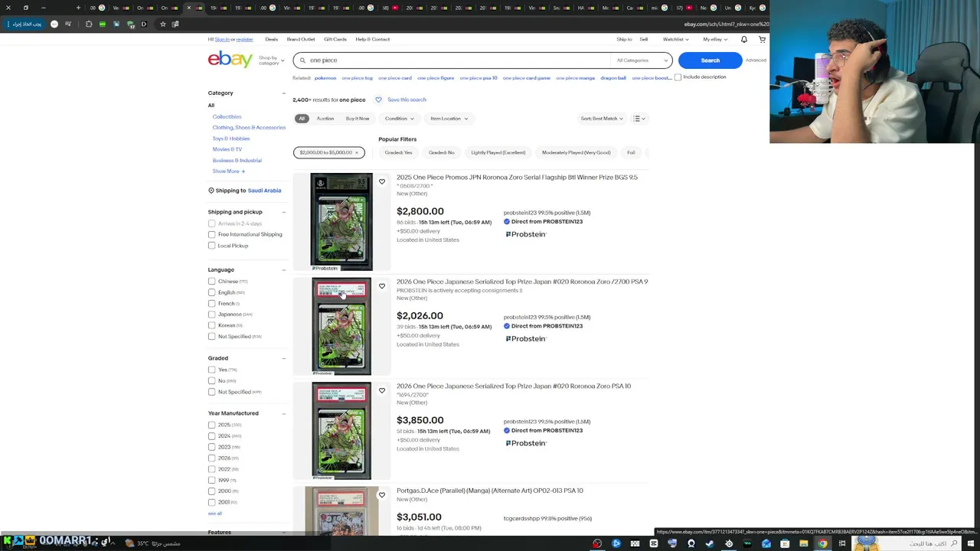
Task: Select English language checkbox
Action: [x=211, y=292]
